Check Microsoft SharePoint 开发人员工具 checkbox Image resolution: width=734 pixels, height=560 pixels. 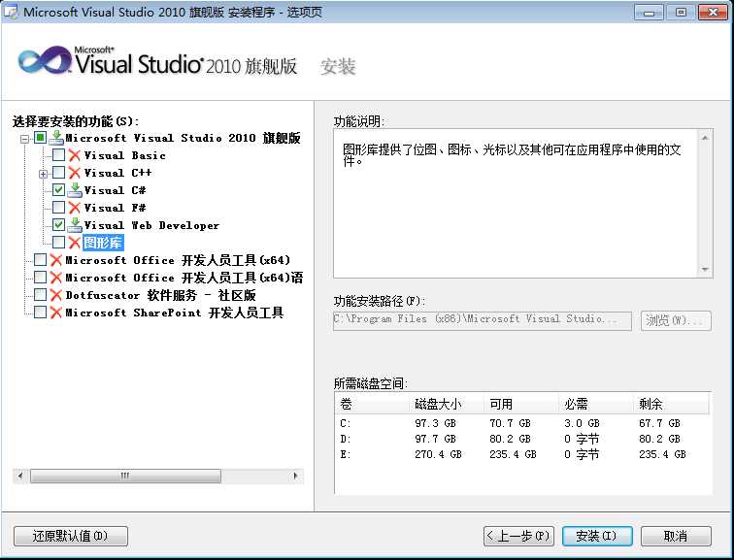[41, 313]
